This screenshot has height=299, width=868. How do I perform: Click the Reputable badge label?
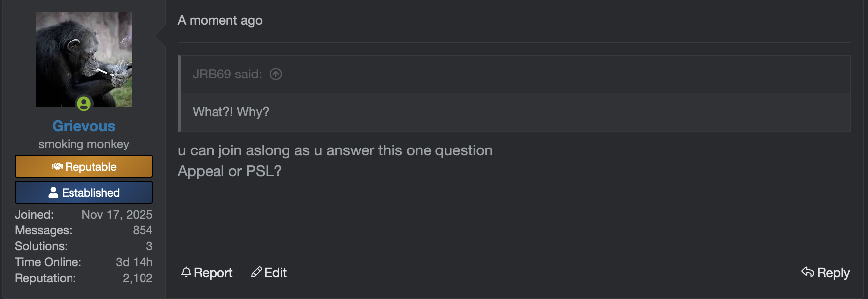point(91,167)
